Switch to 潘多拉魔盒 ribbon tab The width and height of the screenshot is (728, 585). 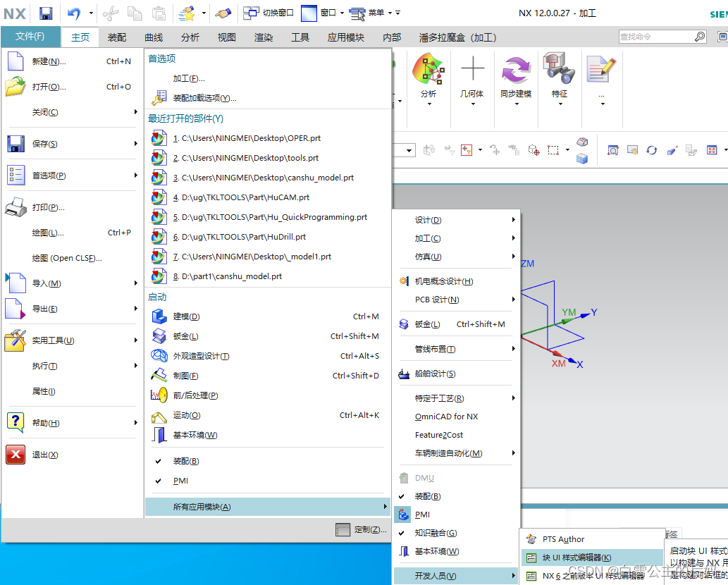[458, 37]
